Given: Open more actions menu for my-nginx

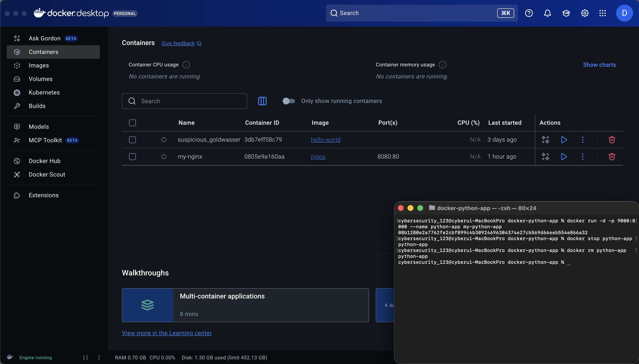Looking at the screenshot, I should pyautogui.click(x=583, y=157).
